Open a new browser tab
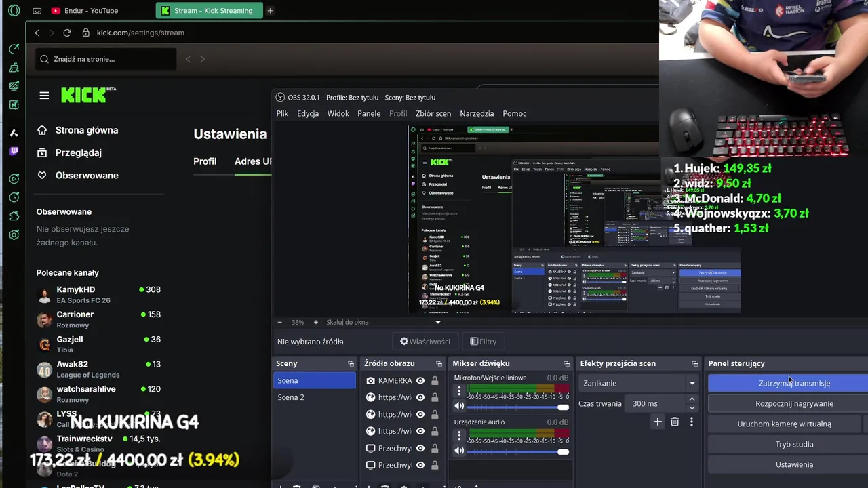Image resolution: width=868 pixels, height=488 pixels. [x=270, y=11]
